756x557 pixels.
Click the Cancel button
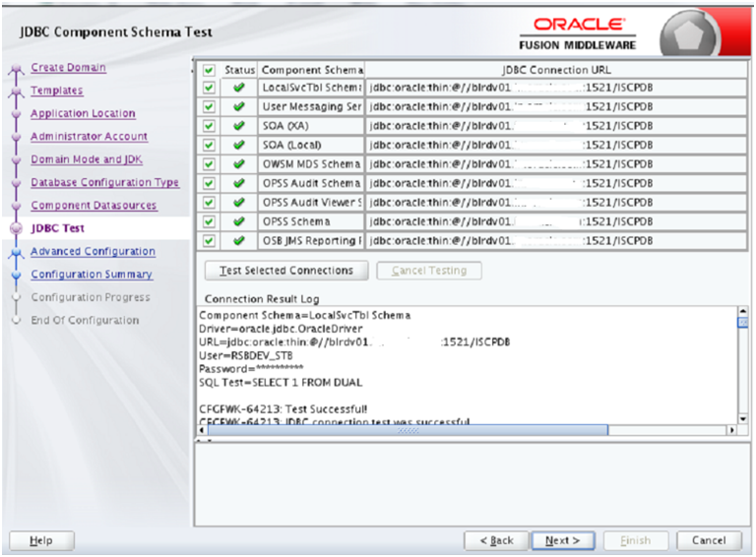click(x=709, y=540)
